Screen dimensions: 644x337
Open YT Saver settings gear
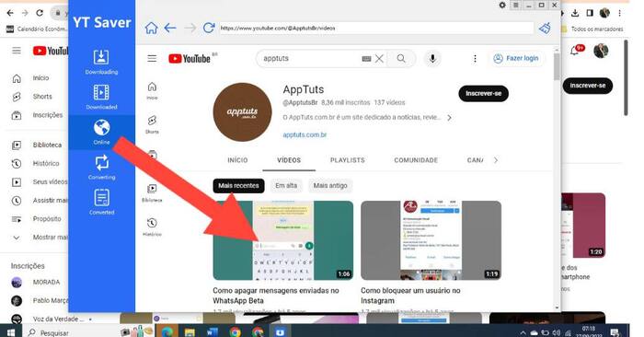pos(502,5)
